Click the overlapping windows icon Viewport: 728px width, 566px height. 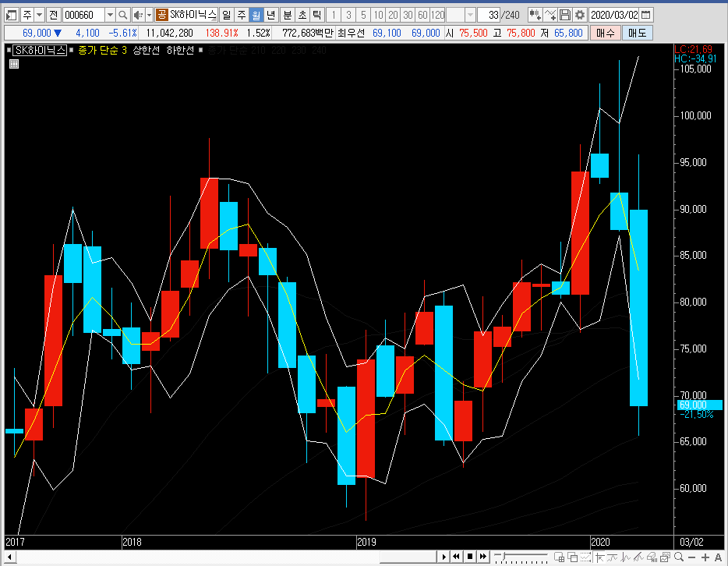coord(572,557)
